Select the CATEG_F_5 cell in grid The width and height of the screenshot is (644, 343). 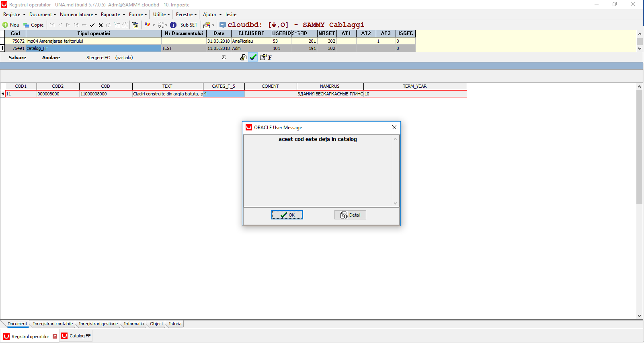[224, 94]
